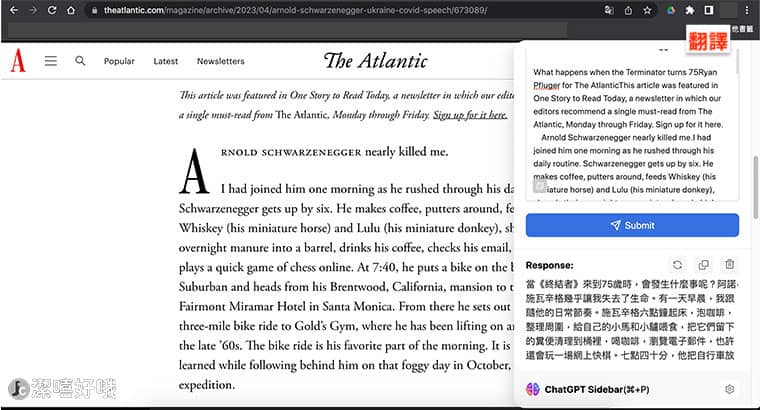Share this page from the address bar
This screenshot has width=760, height=410.
(x=626, y=10)
